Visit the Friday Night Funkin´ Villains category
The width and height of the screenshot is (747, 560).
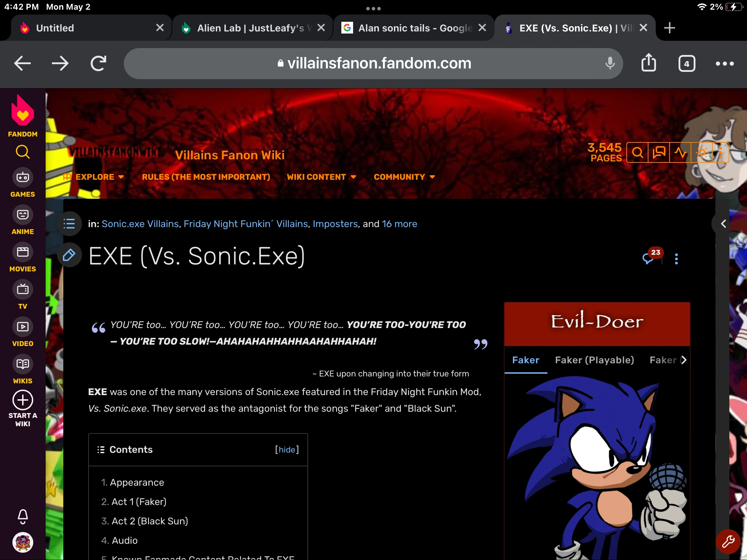[246, 224]
